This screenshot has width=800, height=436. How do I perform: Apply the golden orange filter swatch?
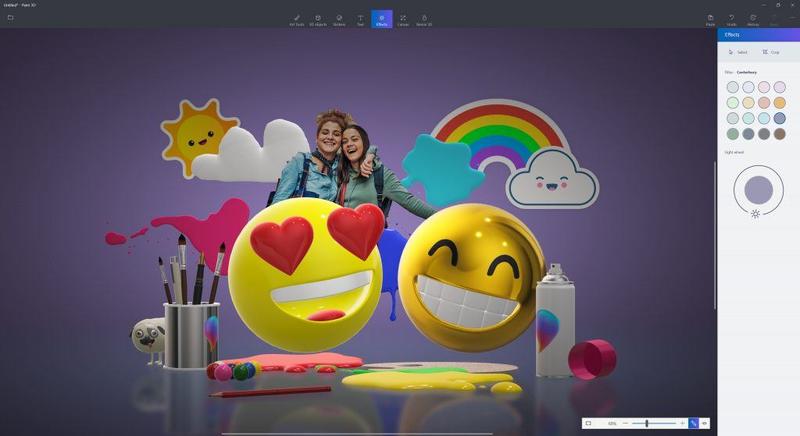pyautogui.click(x=780, y=102)
